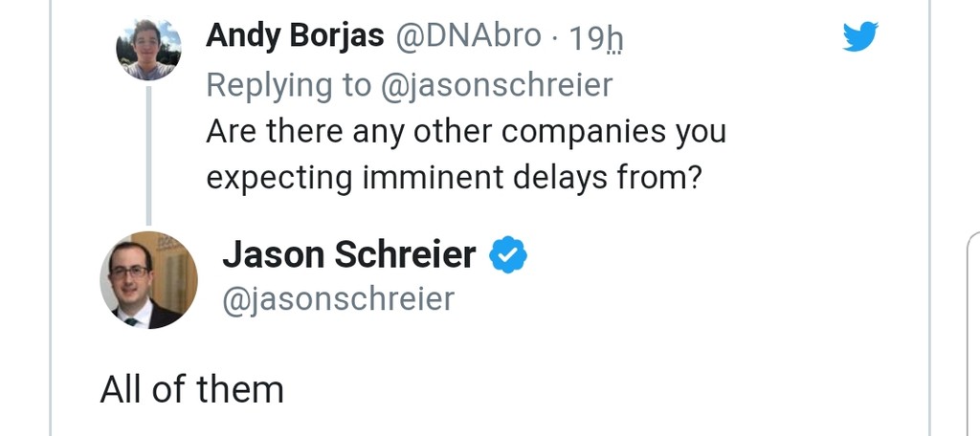This screenshot has width=980, height=436.
Task: Follow the @jasonschreier mention after Replying to
Action: click(497, 85)
